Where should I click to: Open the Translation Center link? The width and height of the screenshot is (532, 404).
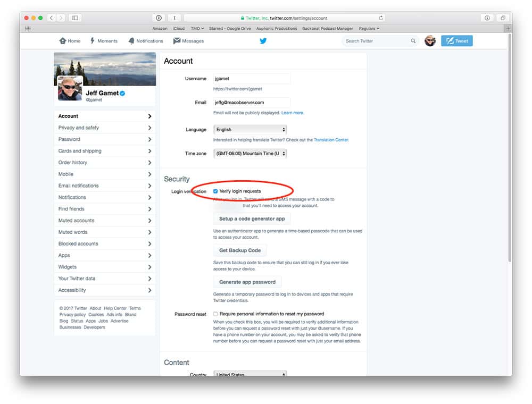coord(331,140)
